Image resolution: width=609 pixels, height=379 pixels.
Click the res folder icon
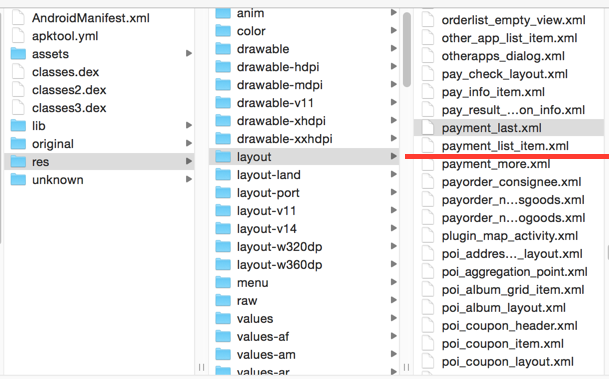pyautogui.click(x=18, y=162)
